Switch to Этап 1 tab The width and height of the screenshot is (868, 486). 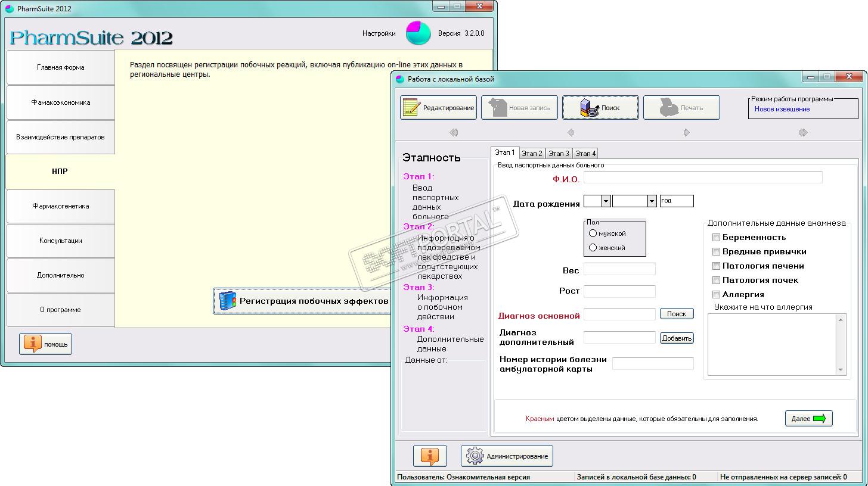point(505,153)
